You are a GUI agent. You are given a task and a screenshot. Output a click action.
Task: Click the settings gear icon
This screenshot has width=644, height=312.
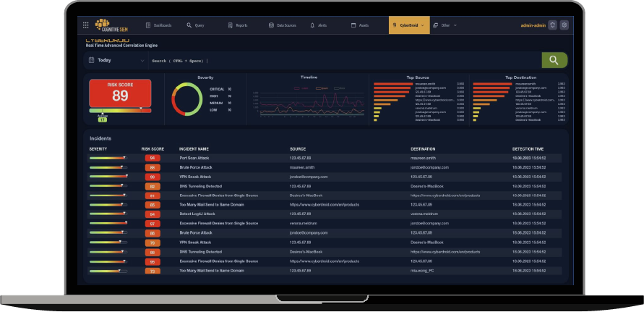coord(564,25)
